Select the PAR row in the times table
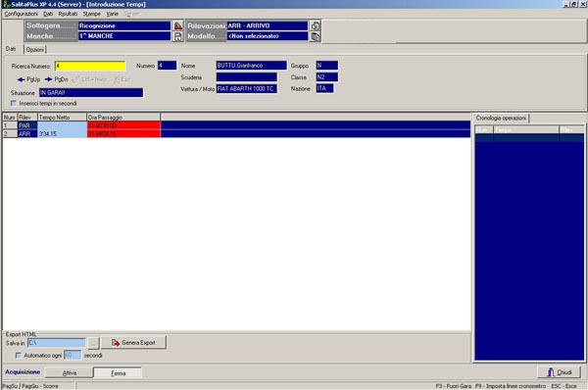588x390 pixels. 236,125
